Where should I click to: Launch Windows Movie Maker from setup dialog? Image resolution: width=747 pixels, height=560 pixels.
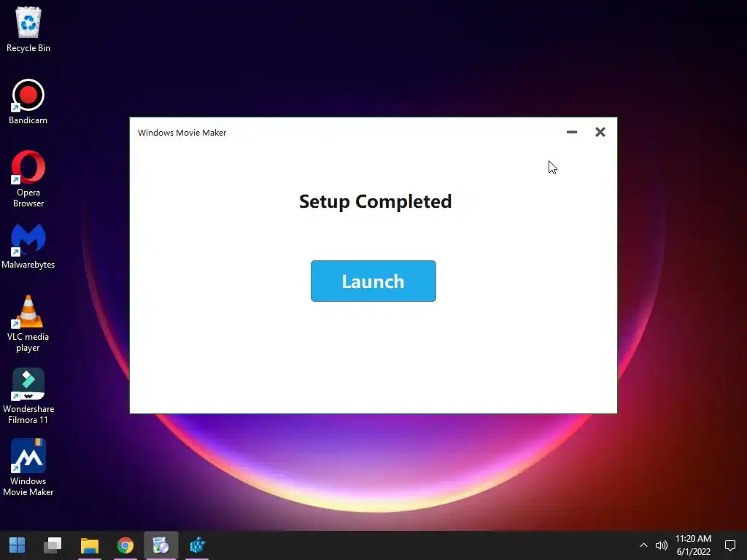pos(373,281)
